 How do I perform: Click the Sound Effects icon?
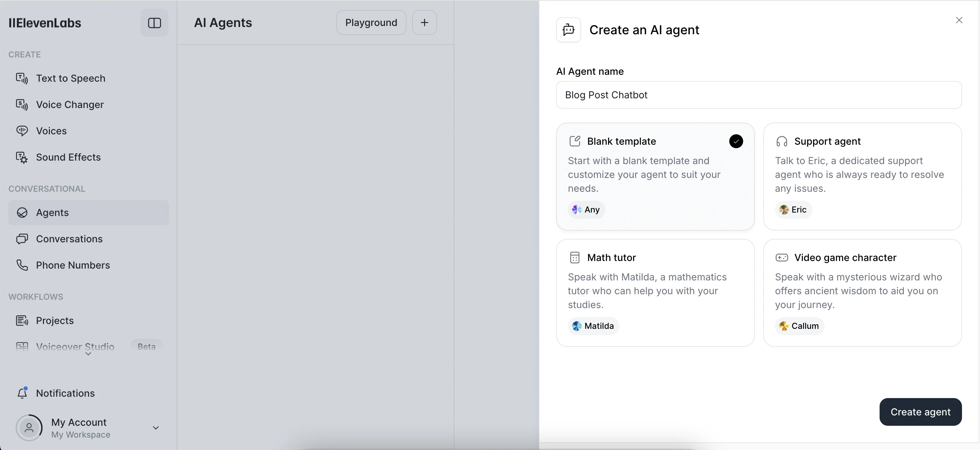coord(22,157)
